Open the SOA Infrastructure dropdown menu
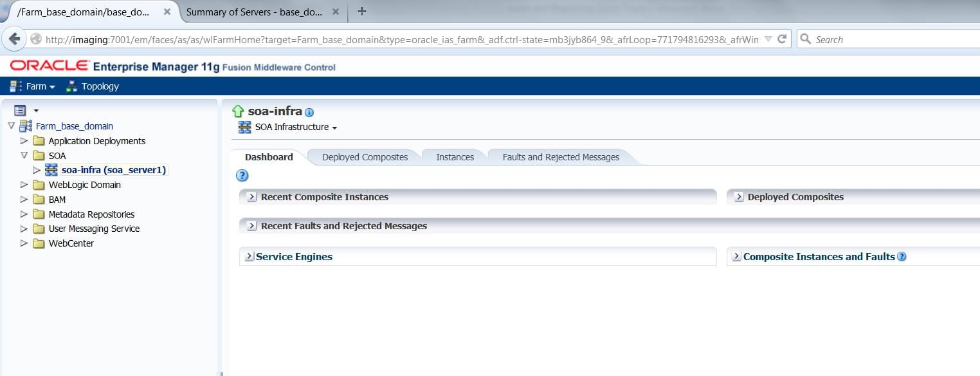This screenshot has height=376, width=980. tap(296, 127)
